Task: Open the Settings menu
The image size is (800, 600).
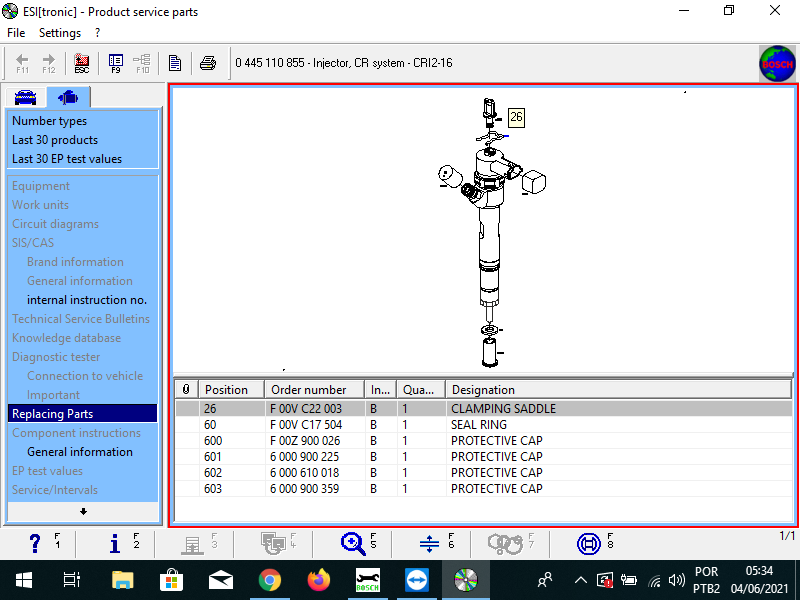Action: point(59,32)
